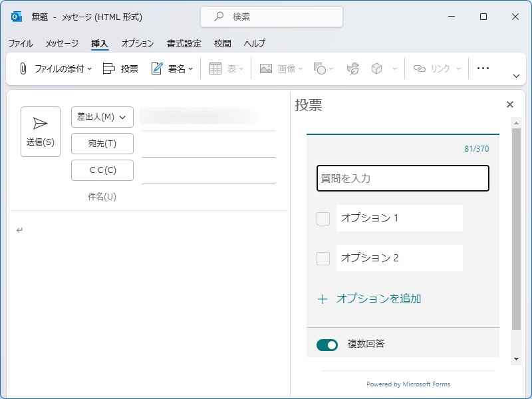Screen dimensions: 532x399
Task: Click the poll pane scroll down arrow
Action: click(x=516, y=359)
